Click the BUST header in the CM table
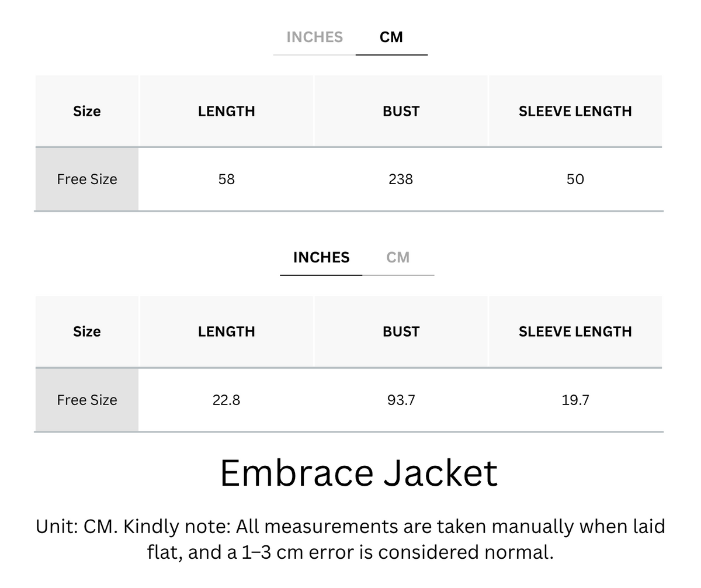This screenshot has width=701, height=588. click(x=401, y=111)
